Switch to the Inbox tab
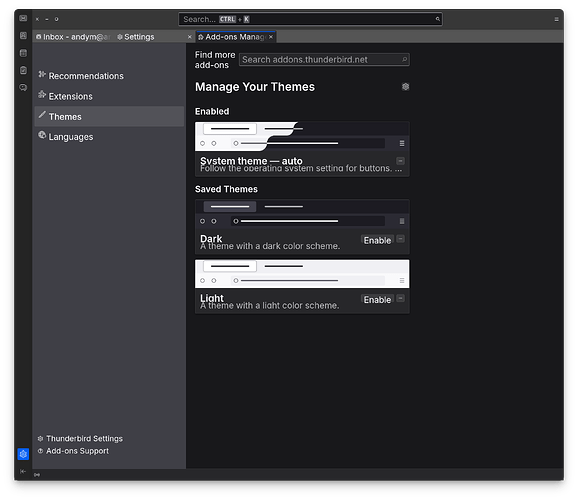This screenshot has width=577, height=500. (x=73, y=37)
